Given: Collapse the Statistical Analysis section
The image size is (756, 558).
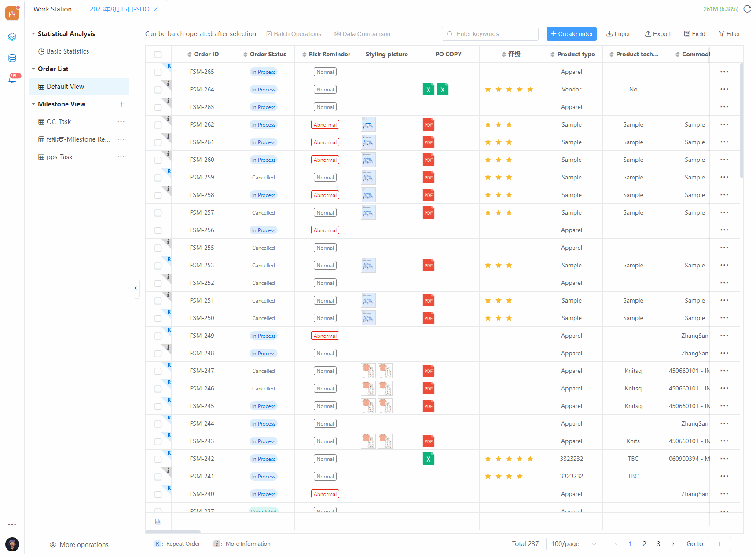Looking at the screenshot, I should [x=33, y=34].
